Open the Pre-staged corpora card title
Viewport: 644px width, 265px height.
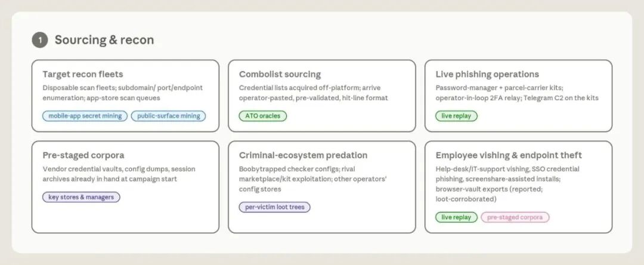[83, 155]
